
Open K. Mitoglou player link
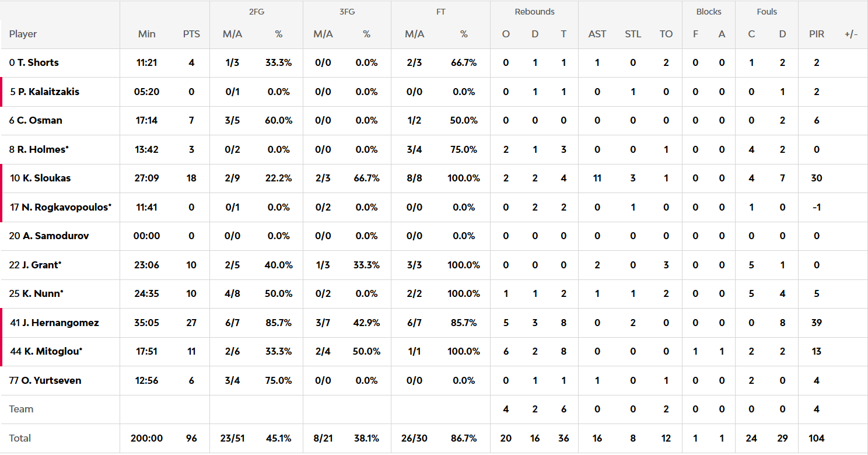point(52,351)
